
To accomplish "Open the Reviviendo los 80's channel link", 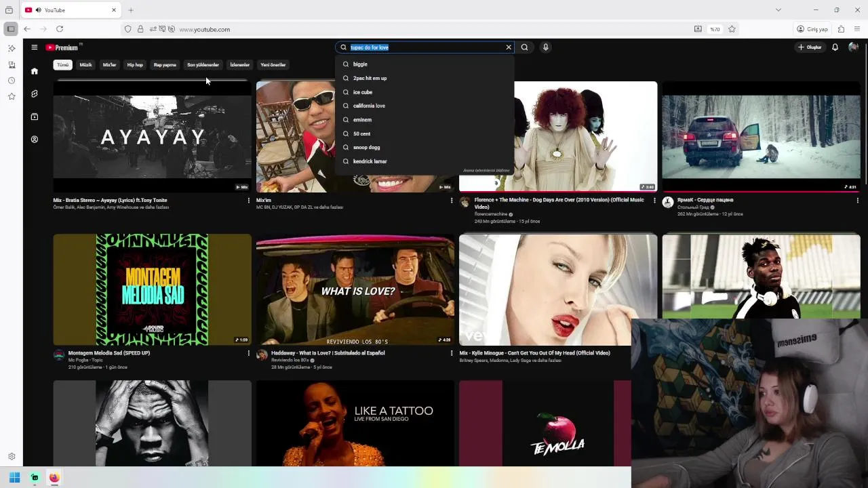I will (290, 361).
